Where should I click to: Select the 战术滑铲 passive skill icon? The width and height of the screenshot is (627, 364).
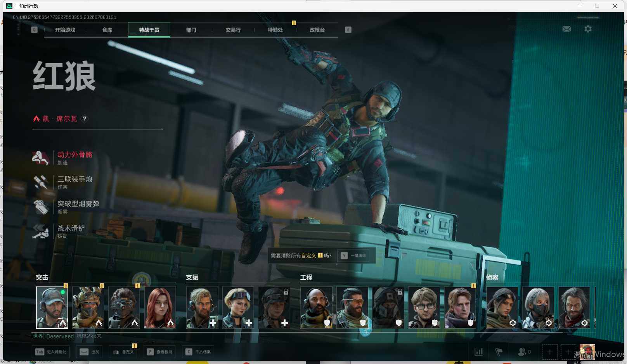click(x=40, y=231)
